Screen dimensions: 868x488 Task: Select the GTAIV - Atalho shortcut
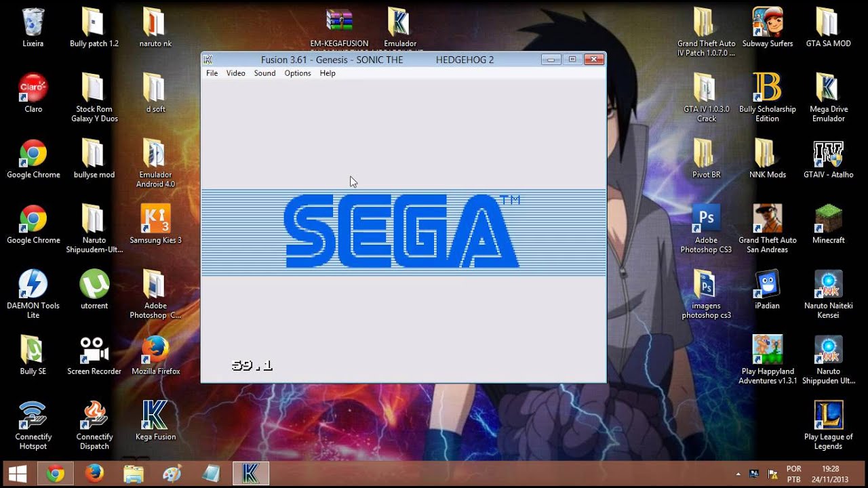[x=828, y=159]
